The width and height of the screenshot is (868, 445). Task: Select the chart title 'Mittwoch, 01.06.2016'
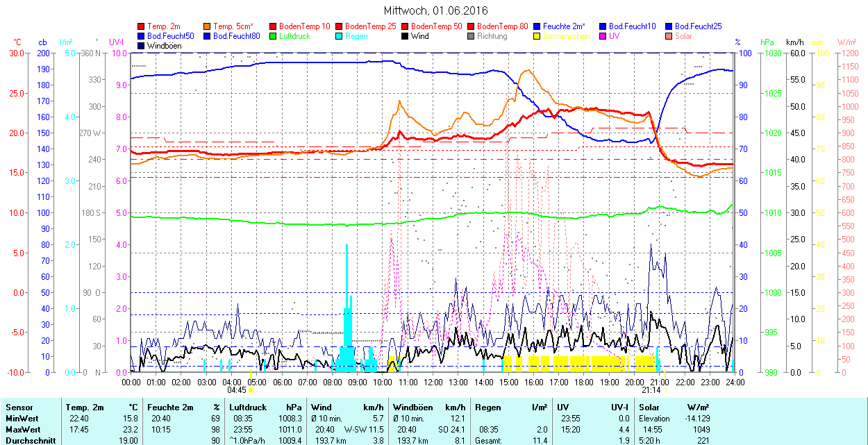(436, 10)
